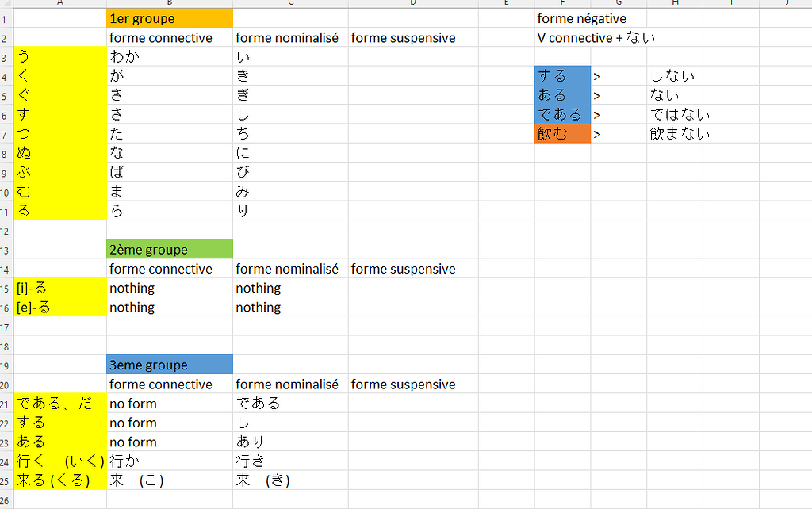Select the 'forme suspensive' header in row 14
Image resolution: width=812 pixels, height=509 pixels.
click(413, 268)
